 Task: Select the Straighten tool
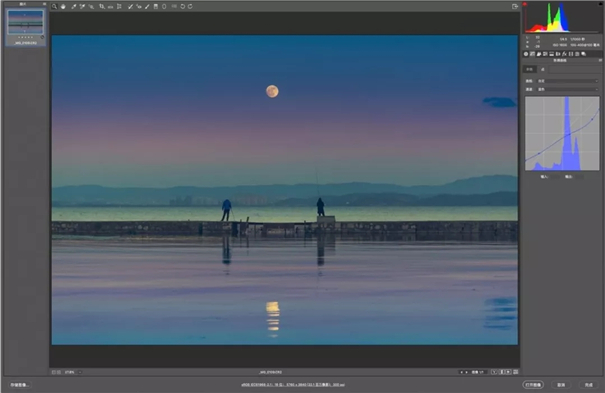pos(110,7)
